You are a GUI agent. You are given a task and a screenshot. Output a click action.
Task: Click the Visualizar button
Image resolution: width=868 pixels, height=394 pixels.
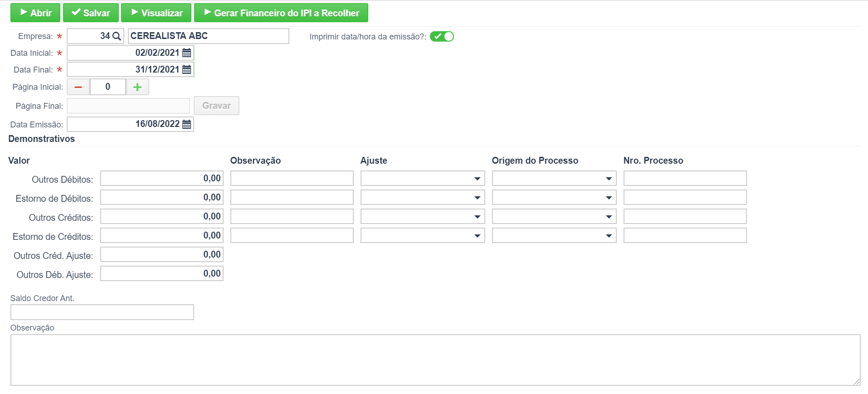[156, 13]
